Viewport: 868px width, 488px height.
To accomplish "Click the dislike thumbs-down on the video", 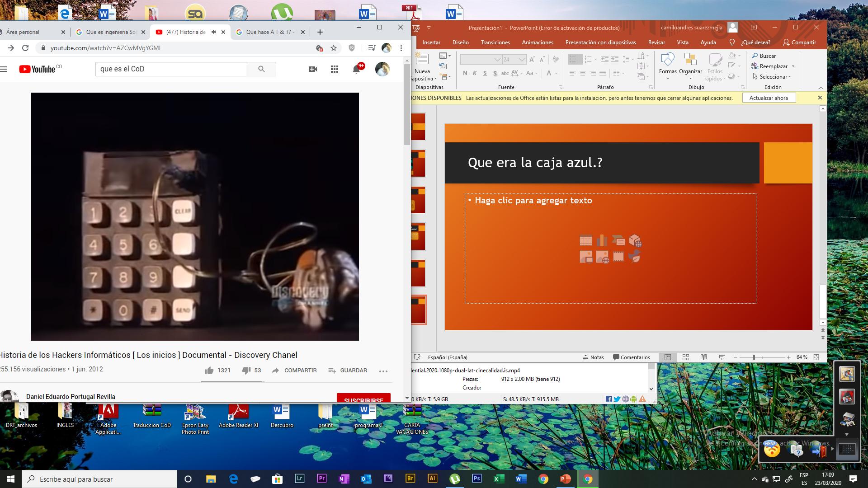I will (246, 371).
